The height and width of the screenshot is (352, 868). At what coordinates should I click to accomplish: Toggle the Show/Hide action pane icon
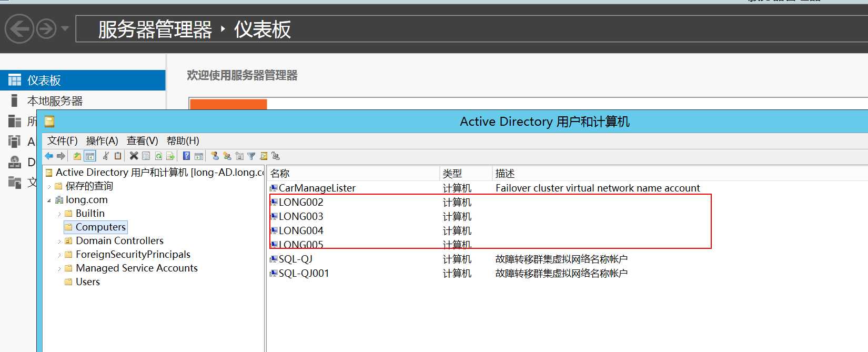click(199, 156)
